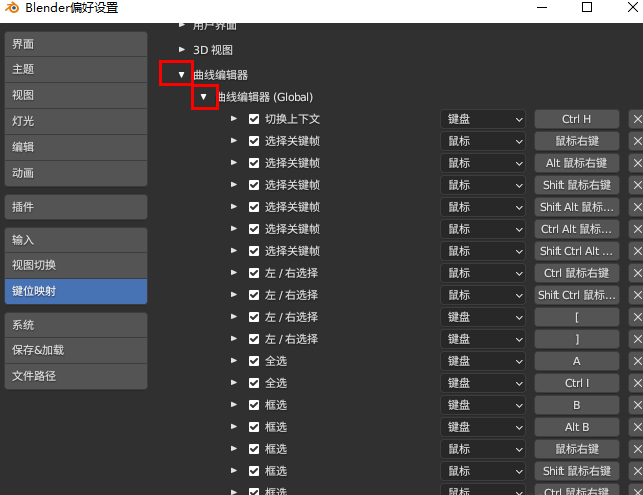Image resolution: width=643 pixels, height=495 pixels.
Task: Uncheck 框选 bound to B key
Action: (254, 405)
